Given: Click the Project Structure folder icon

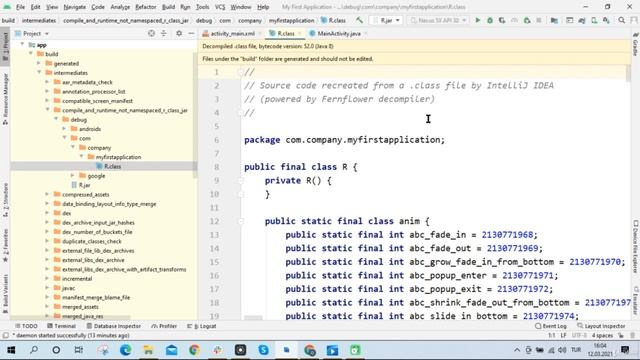Looking at the screenshot, I should point(554,20).
